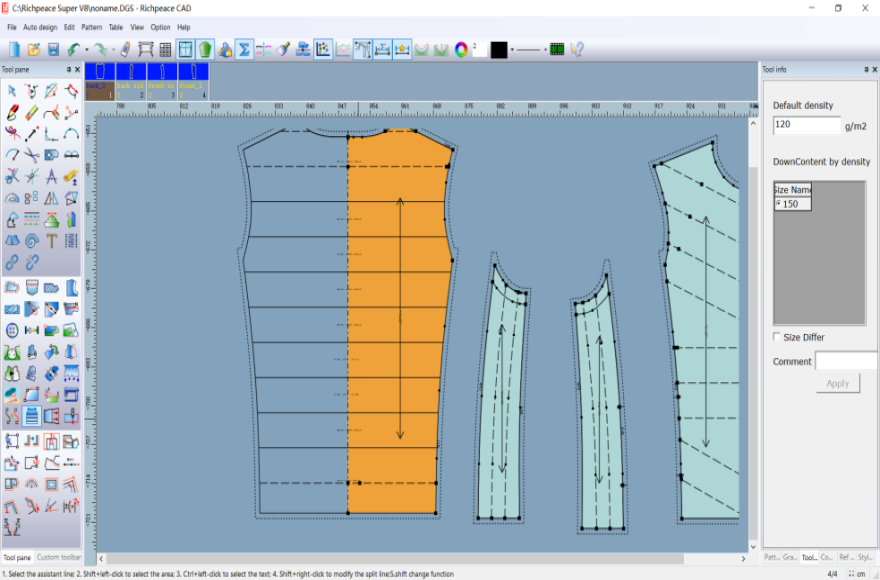Click the table grid toolbar icon
Image resolution: width=880 pixels, height=580 pixels.
pos(166,49)
